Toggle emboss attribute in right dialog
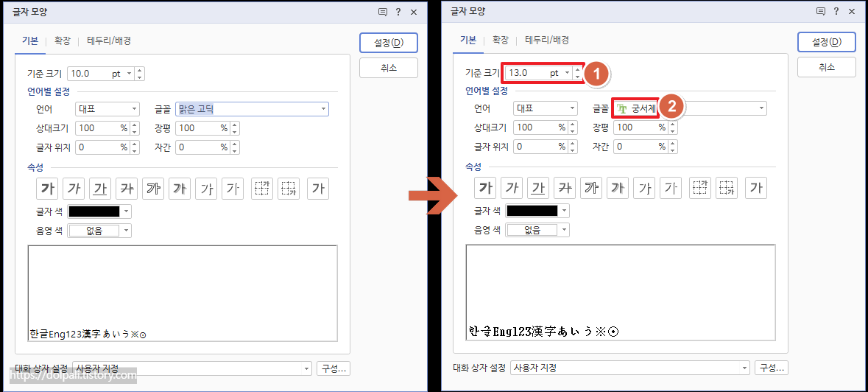 click(x=643, y=188)
